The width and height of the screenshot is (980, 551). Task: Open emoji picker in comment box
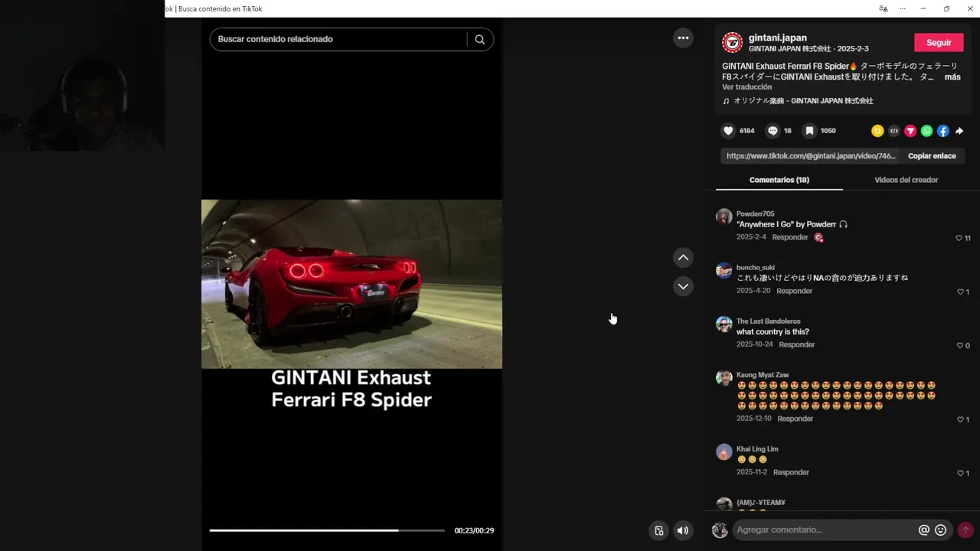pos(941,530)
